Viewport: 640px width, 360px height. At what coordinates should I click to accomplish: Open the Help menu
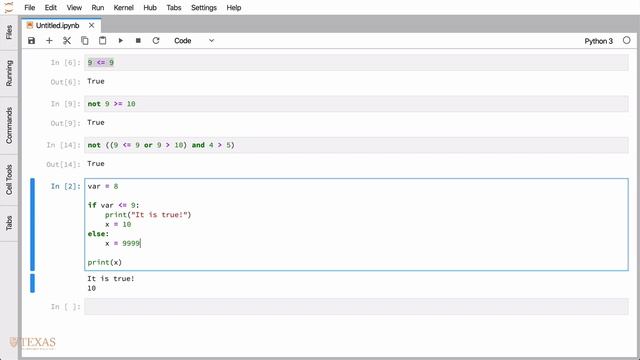[x=234, y=7]
